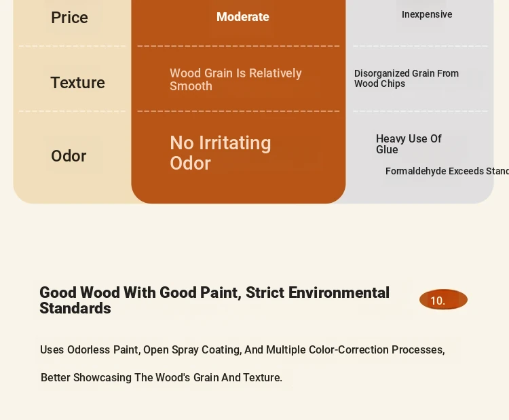
Task: Select 'Wood Grain Is Relatively Smooth' text
Action: pos(235,79)
